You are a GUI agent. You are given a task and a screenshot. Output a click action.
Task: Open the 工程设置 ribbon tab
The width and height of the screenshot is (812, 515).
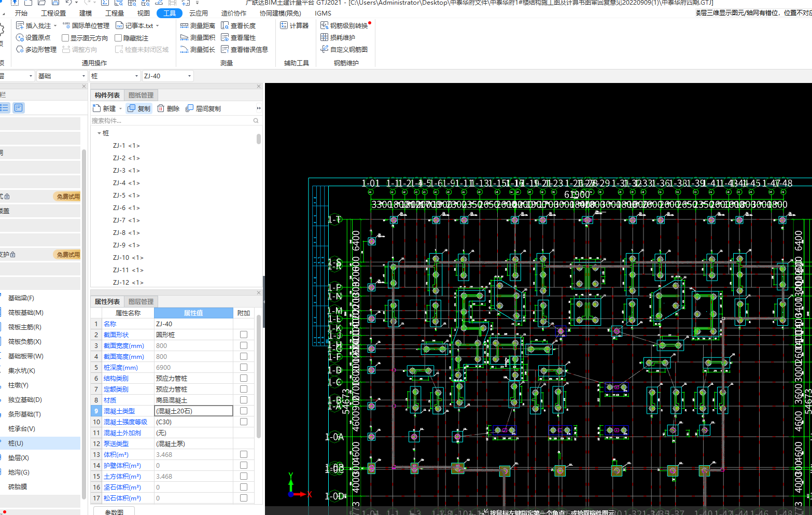[x=53, y=13]
